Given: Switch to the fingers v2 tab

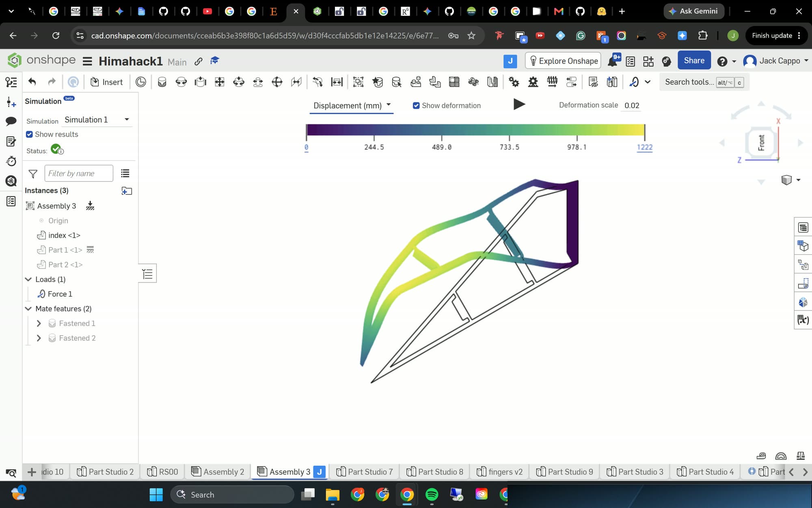Looking at the screenshot, I should click(x=499, y=472).
